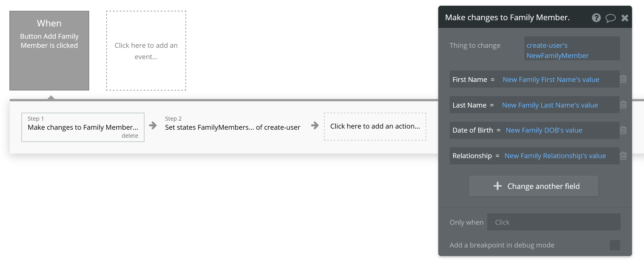Screen dimensions: 644x264
Task: Select Step 1 Make changes to Family Member
Action: coord(83,127)
